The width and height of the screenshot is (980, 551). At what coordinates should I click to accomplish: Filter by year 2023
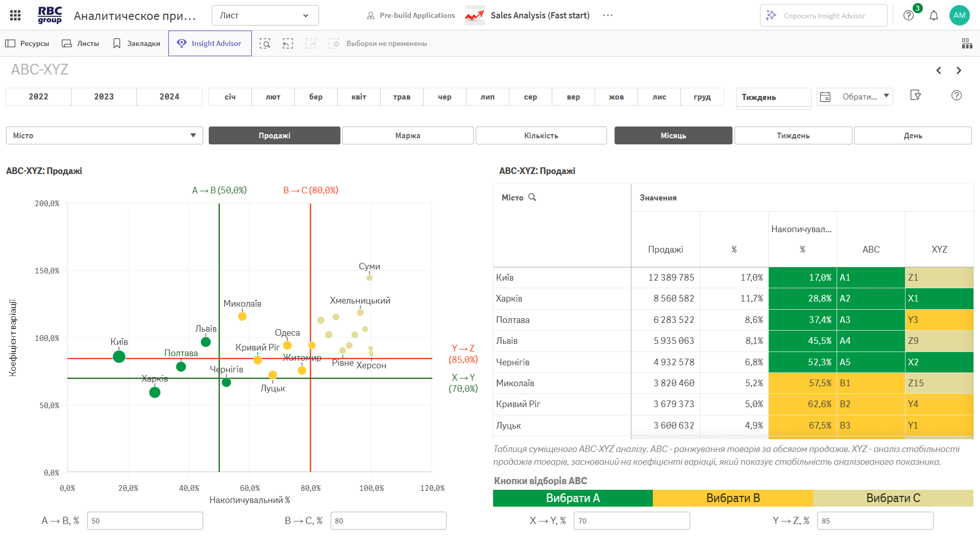coord(104,96)
